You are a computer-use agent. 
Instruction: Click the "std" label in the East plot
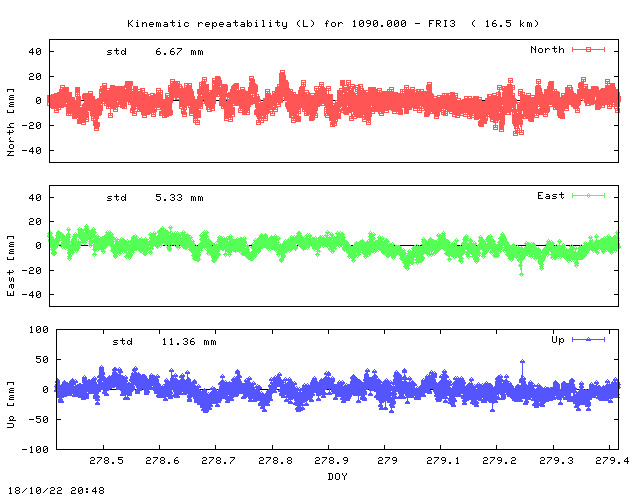pyautogui.click(x=117, y=198)
